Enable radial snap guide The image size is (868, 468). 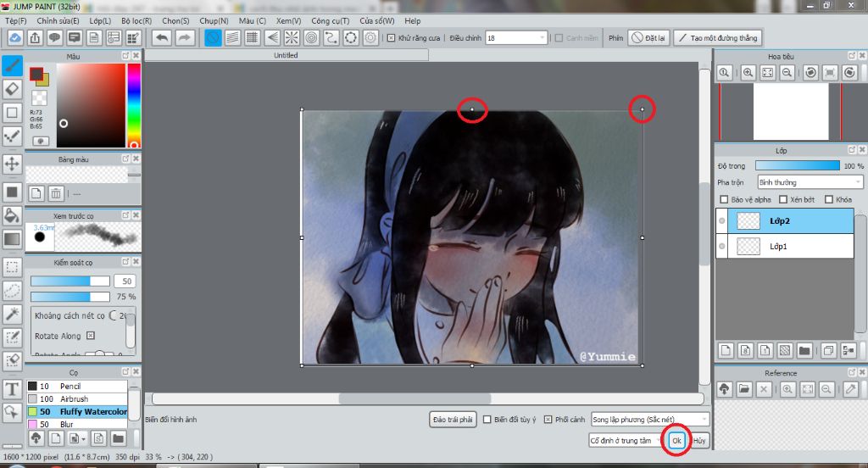pyautogui.click(x=292, y=37)
